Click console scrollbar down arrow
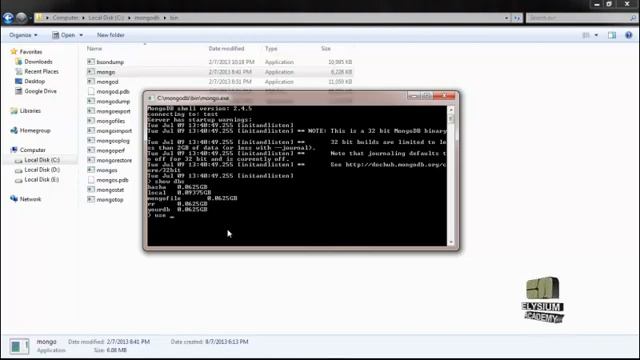Image resolution: width=640 pixels, height=360 pixels. click(451, 242)
